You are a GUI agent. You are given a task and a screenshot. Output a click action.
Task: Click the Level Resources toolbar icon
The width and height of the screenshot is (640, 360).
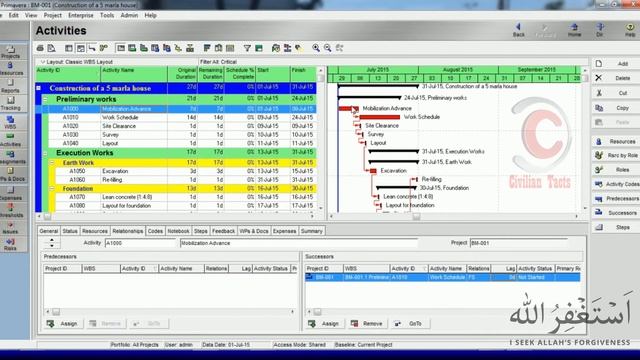[287, 48]
